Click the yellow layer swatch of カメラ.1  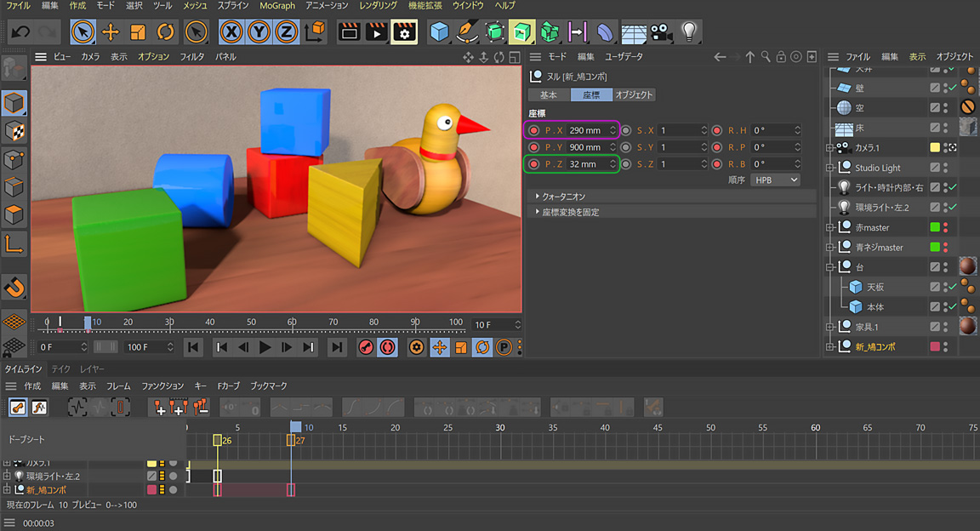(935, 148)
